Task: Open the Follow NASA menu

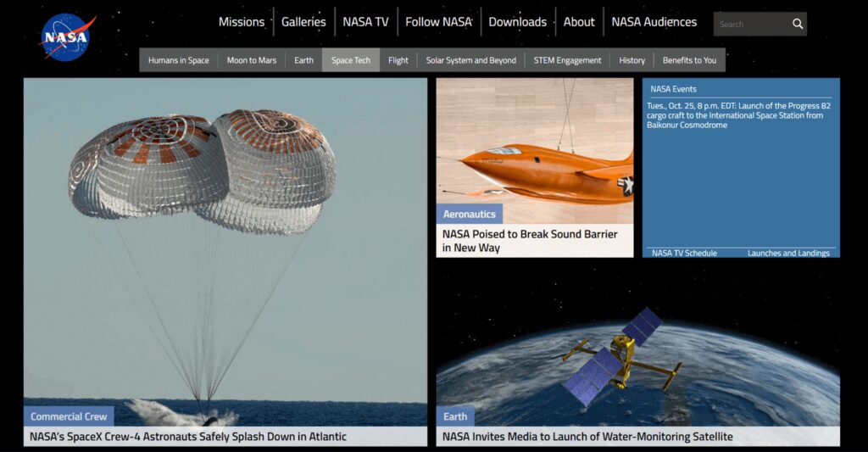Action: click(438, 22)
